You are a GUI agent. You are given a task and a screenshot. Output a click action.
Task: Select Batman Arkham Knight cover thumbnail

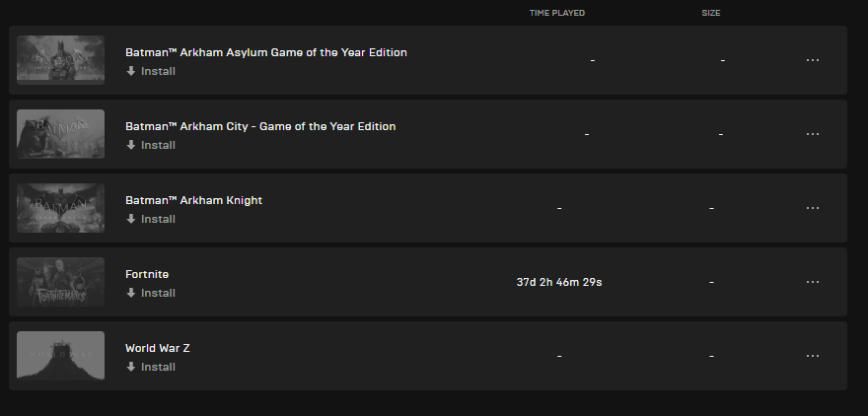pos(60,208)
